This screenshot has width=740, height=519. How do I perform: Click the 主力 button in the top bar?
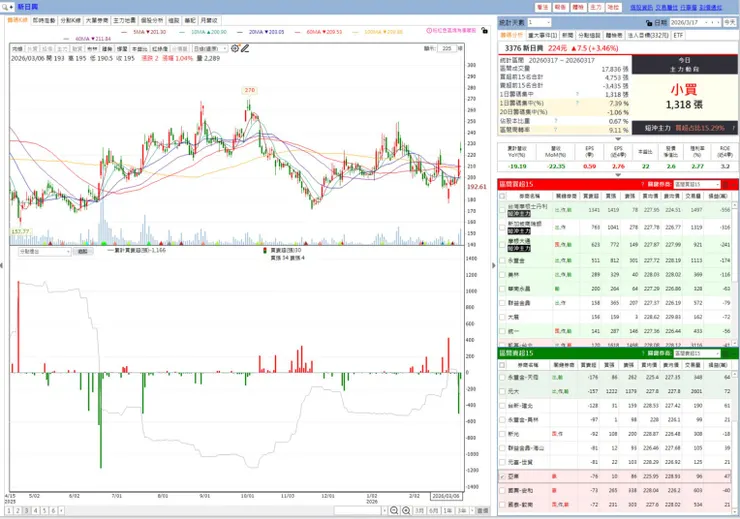pyautogui.click(x=596, y=7)
